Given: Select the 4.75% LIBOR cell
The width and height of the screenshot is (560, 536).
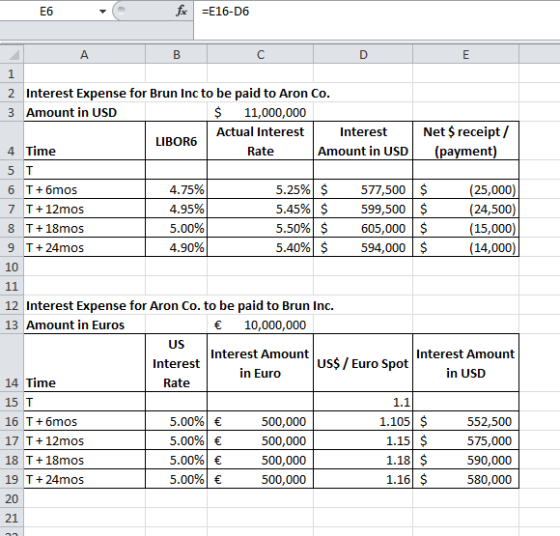Looking at the screenshot, I should point(176,190).
